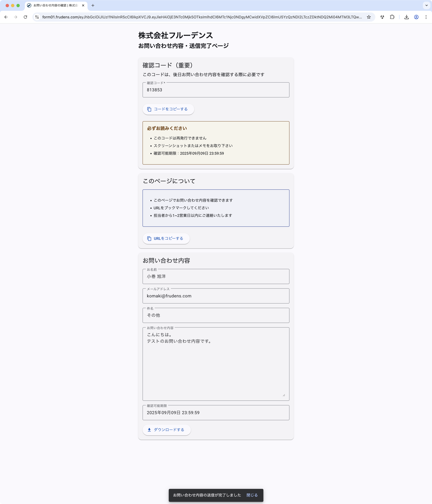432x504 pixels.
Task: Click the 確認可能期限 field
Action: tap(216, 413)
